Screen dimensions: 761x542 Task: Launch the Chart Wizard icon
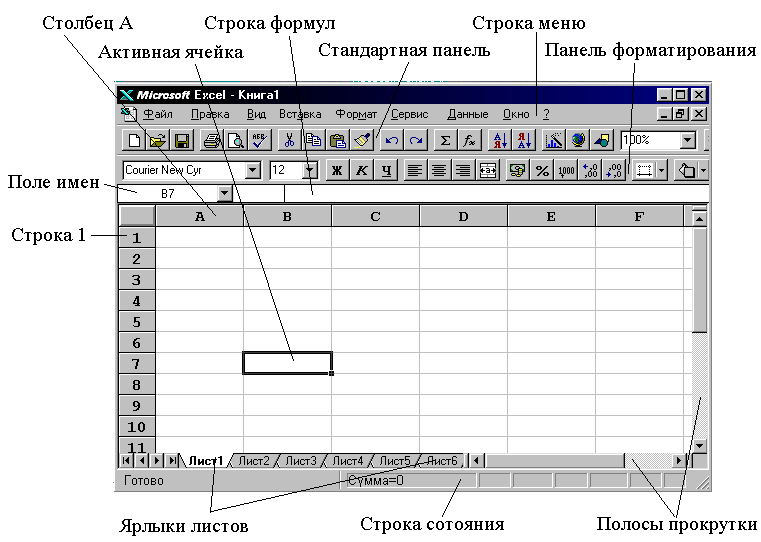point(554,141)
